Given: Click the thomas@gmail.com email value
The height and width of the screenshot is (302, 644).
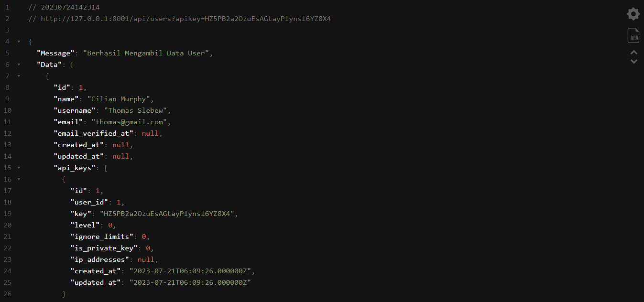Looking at the screenshot, I should [x=129, y=122].
